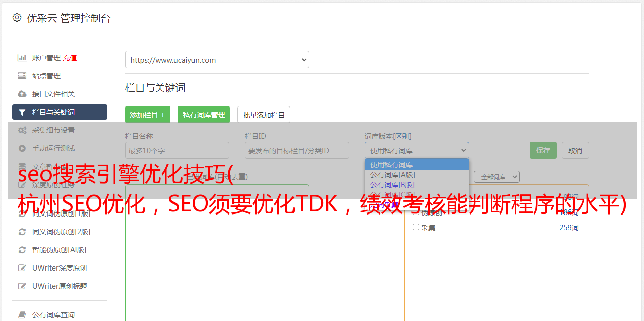Screen dimensions: 644x321
Task: Focus the 栏目ID input field
Action: 297,150
